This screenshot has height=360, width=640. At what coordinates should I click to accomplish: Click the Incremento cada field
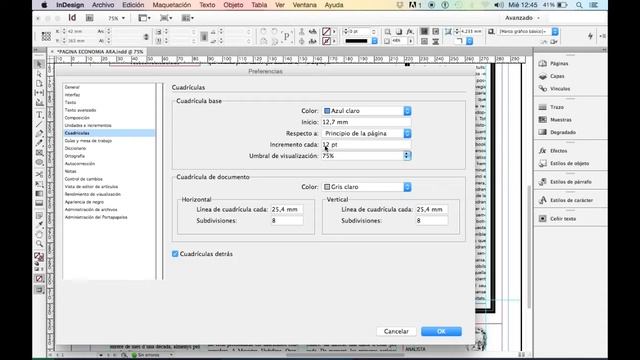click(366, 144)
